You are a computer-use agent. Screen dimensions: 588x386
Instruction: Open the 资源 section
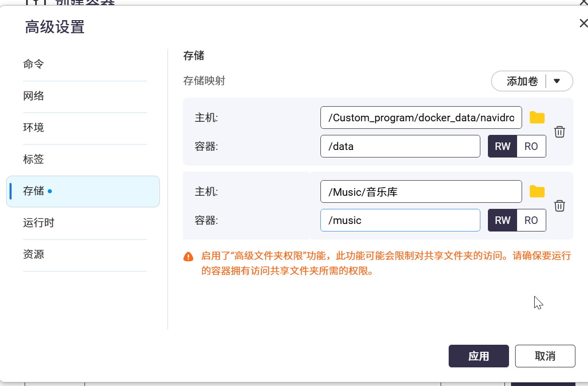coord(34,255)
